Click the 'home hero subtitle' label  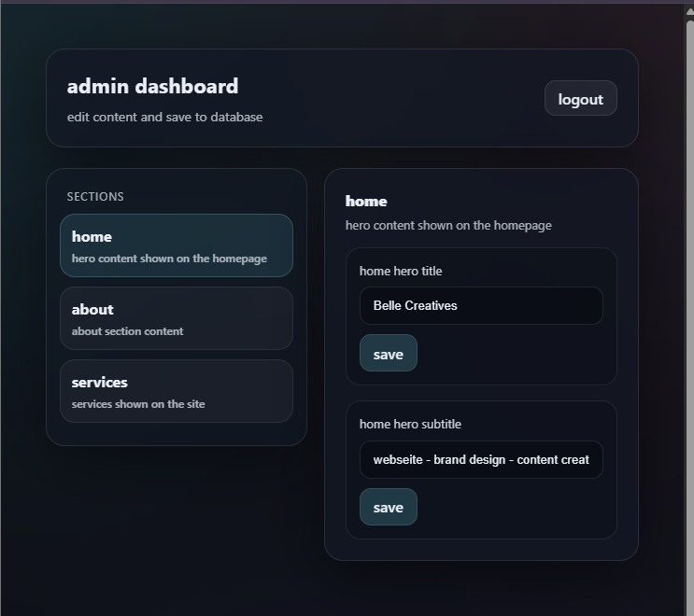[x=410, y=424]
